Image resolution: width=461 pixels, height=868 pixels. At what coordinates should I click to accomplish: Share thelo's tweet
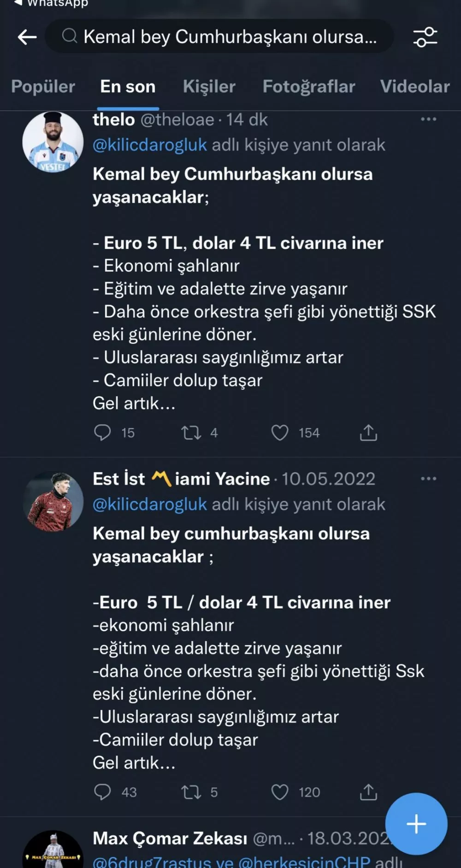click(x=368, y=433)
